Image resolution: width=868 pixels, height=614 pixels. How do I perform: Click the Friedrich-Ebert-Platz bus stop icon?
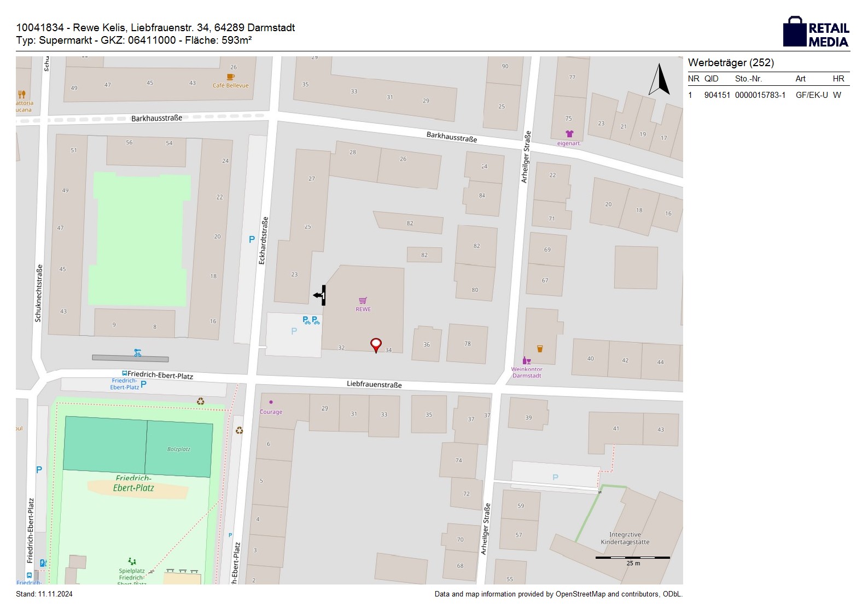[x=125, y=374]
